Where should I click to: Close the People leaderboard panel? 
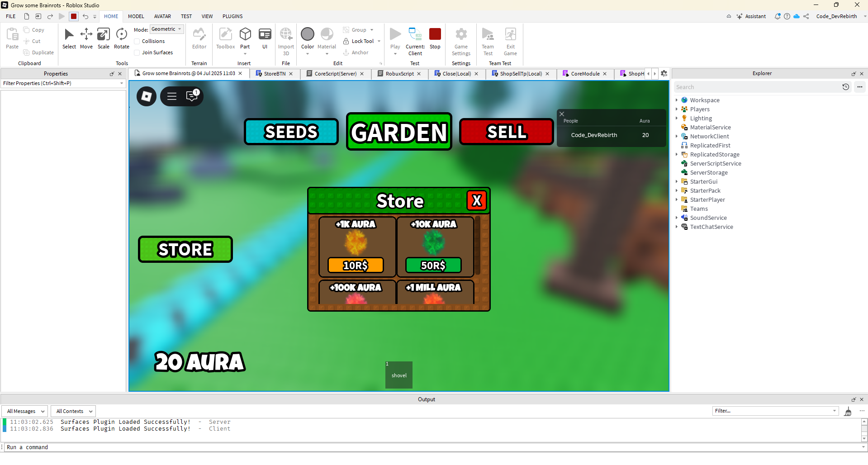[562, 114]
